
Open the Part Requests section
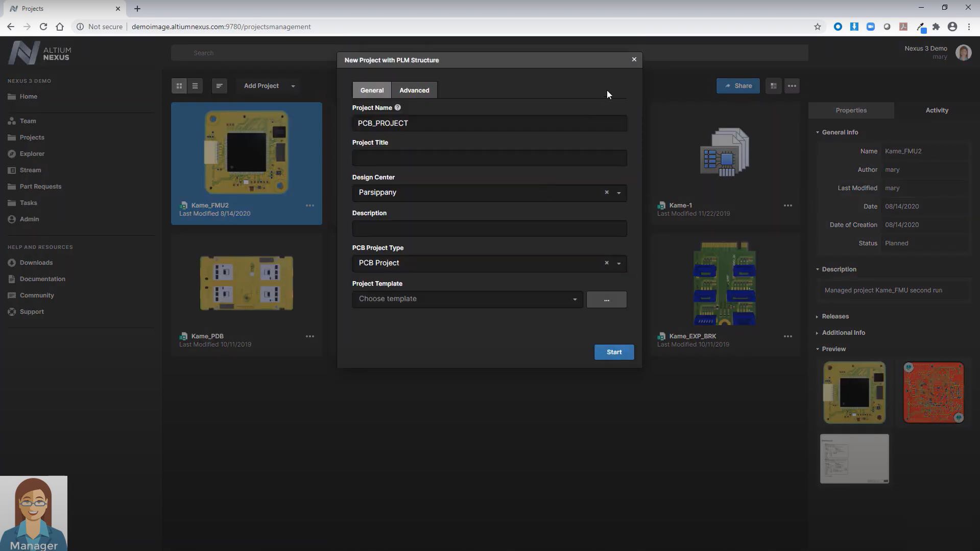(40, 186)
